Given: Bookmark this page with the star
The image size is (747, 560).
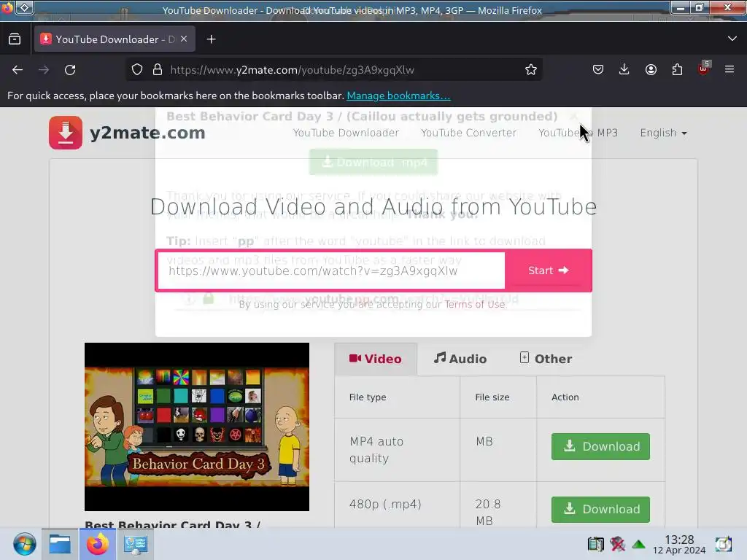Looking at the screenshot, I should (531, 70).
